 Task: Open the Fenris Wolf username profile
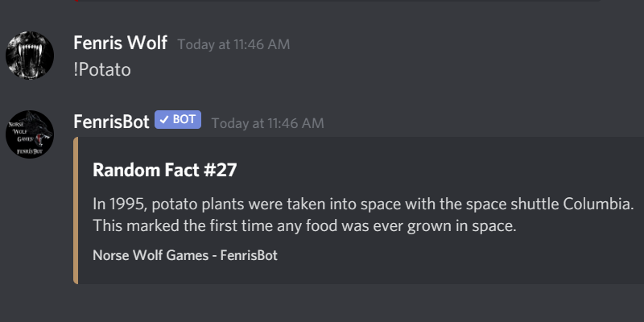coord(120,43)
